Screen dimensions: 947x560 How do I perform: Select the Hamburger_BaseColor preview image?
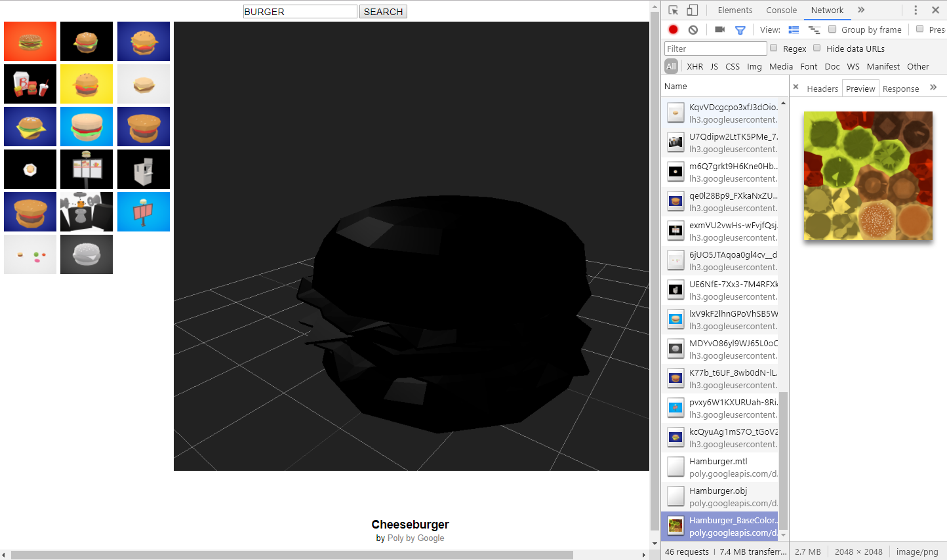pyautogui.click(x=868, y=176)
